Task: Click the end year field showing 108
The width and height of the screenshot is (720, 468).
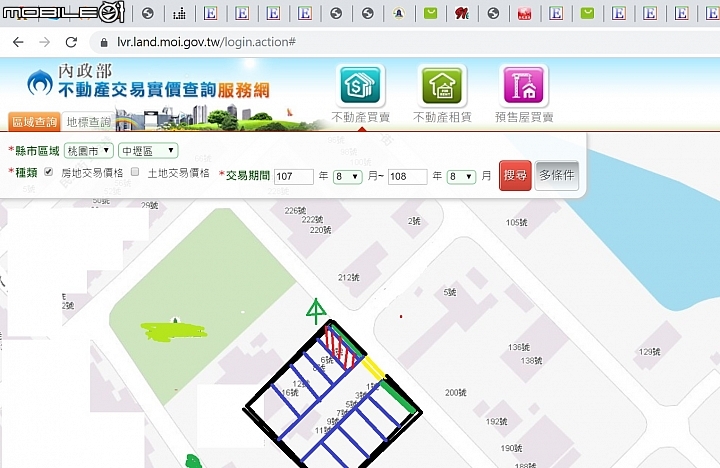Action: coord(407,176)
